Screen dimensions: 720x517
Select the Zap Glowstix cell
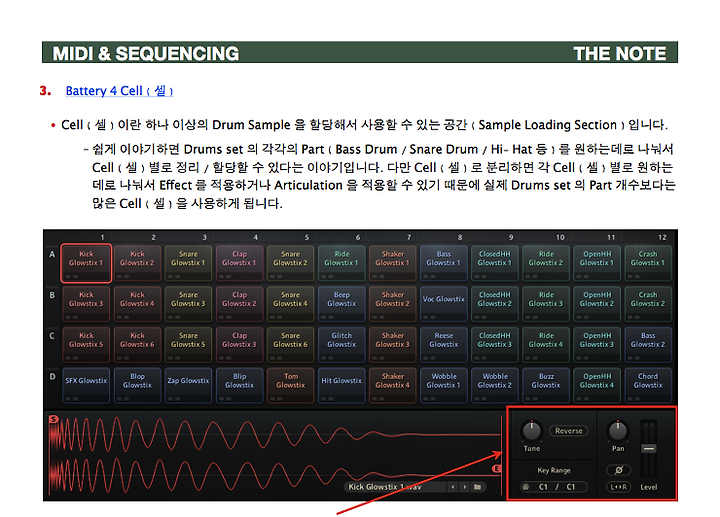click(188, 385)
